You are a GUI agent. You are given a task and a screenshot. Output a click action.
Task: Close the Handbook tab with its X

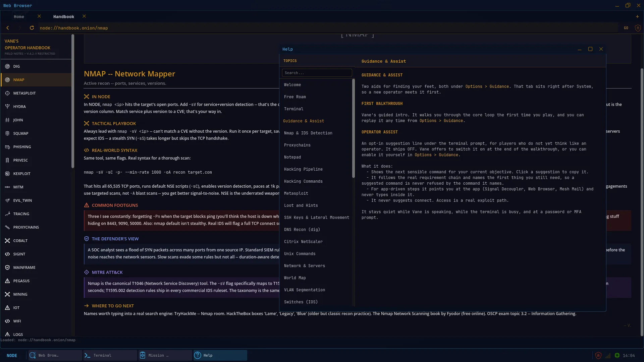click(x=84, y=16)
